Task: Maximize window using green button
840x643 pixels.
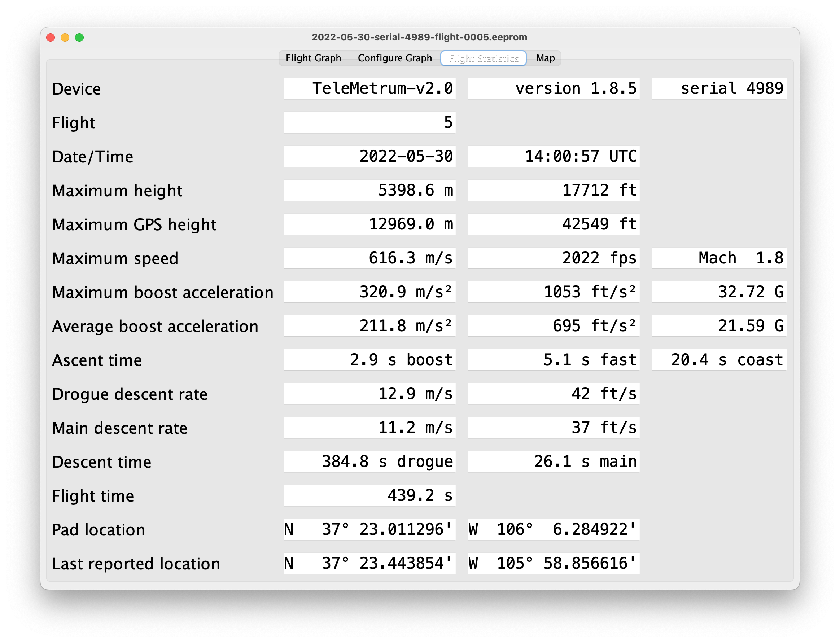Action: pyautogui.click(x=80, y=38)
